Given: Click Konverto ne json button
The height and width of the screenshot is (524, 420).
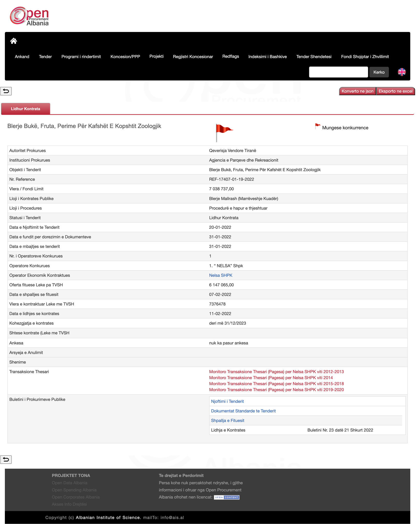Looking at the screenshot, I should [x=357, y=91].
